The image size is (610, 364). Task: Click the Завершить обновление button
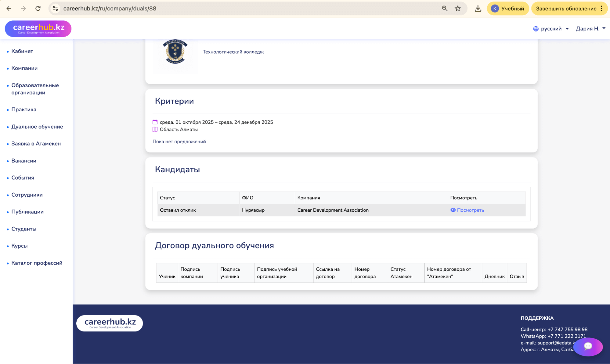566,9
